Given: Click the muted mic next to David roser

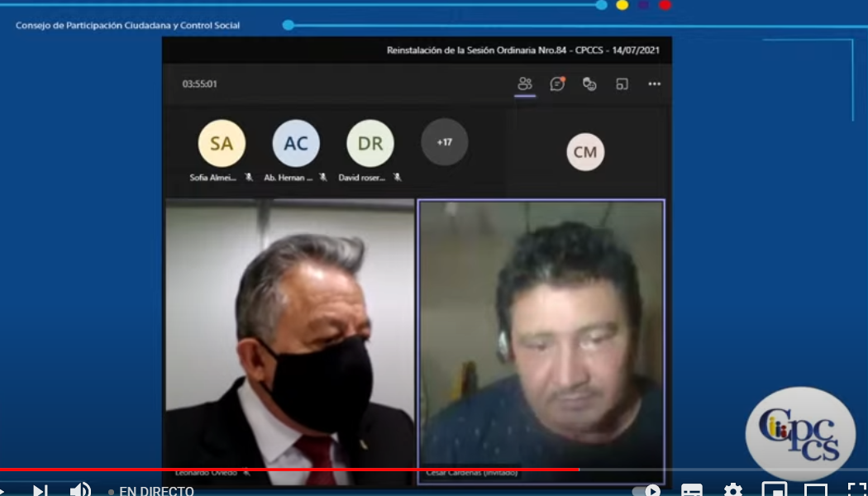Looking at the screenshot, I should (398, 177).
